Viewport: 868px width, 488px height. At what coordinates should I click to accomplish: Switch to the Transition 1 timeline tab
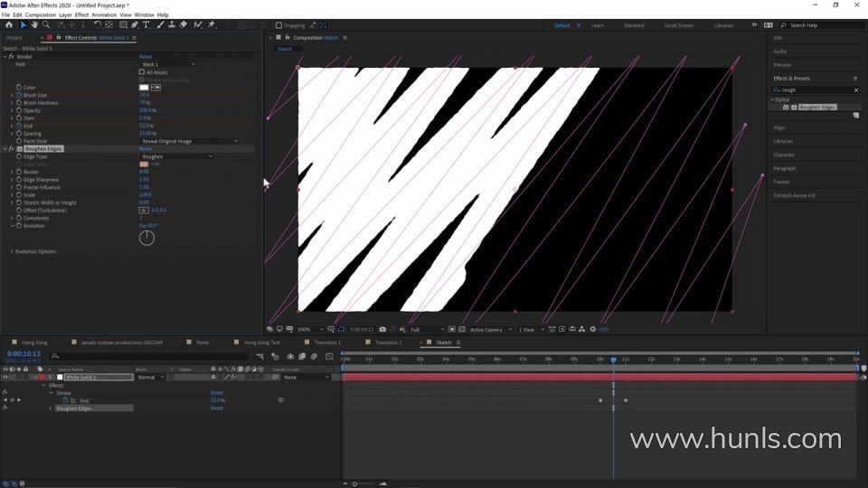click(327, 343)
